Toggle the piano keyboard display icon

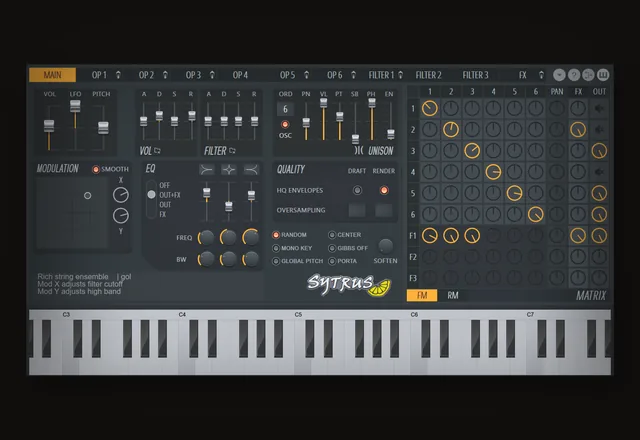pos(603,75)
